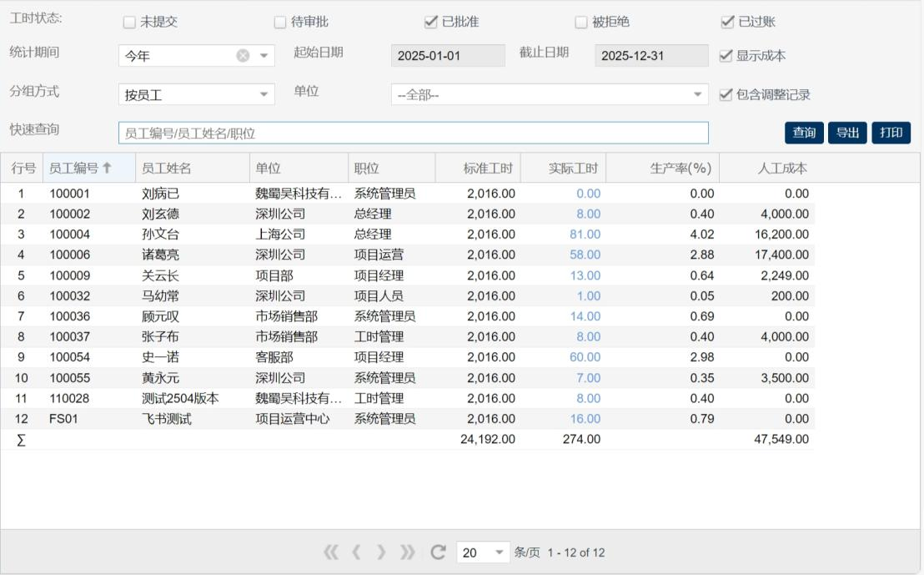Sort by the 实际工时 column header
Screen dimensions: 924x575
pos(573,169)
